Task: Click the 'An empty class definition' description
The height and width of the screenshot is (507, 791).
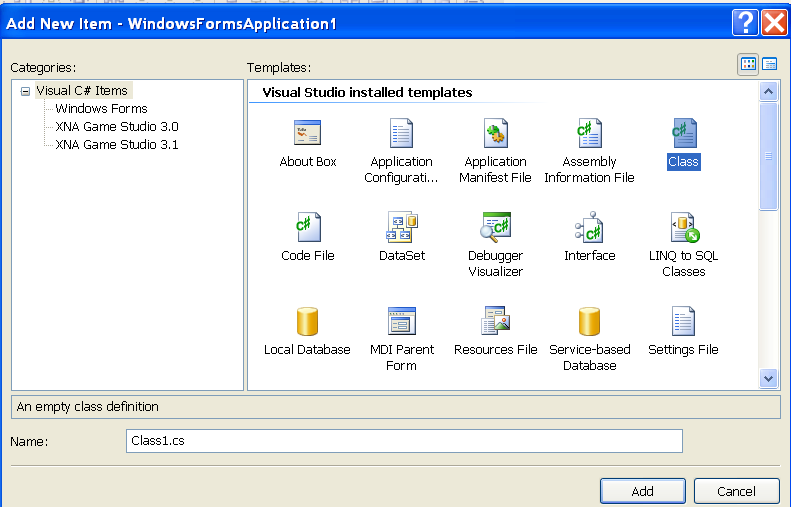Action: [88, 407]
